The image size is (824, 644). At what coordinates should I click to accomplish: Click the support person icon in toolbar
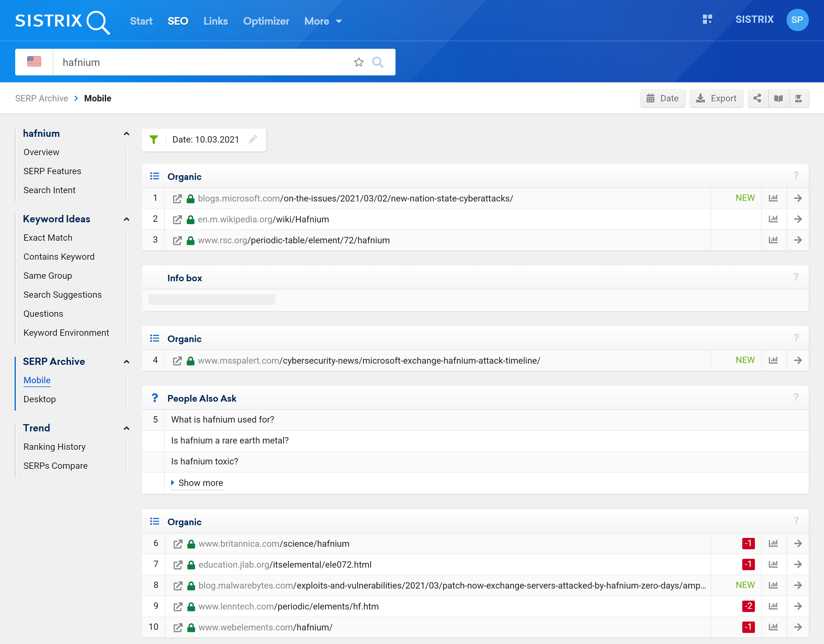pos(799,99)
